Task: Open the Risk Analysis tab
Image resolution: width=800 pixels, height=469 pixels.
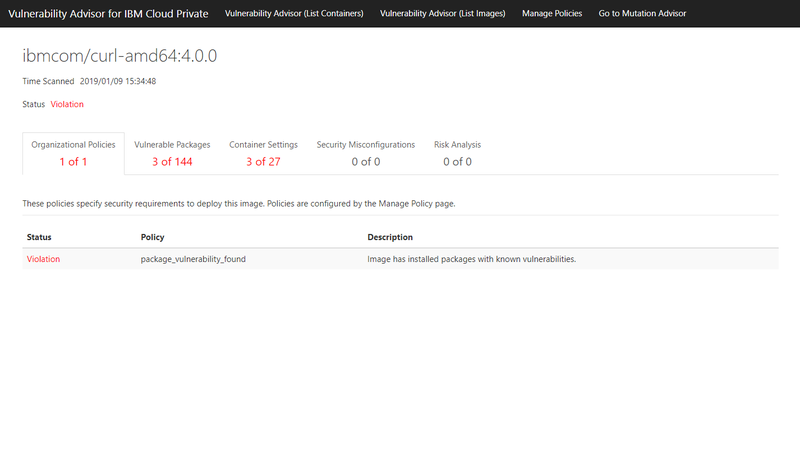Action: [x=457, y=154]
